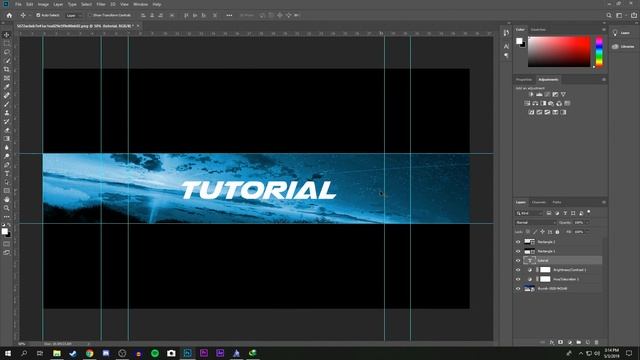The height and width of the screenshot is (360, 640).
Task: Open the Layers panel options menu
Action: coord(604,202)
